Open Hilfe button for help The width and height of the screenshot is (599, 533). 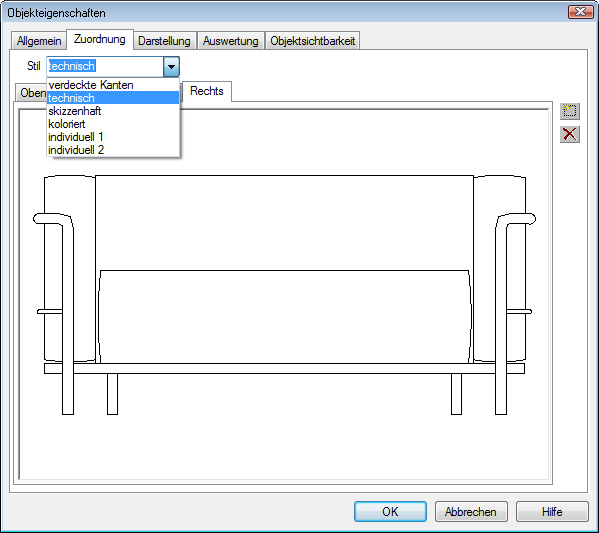(552, 512)
